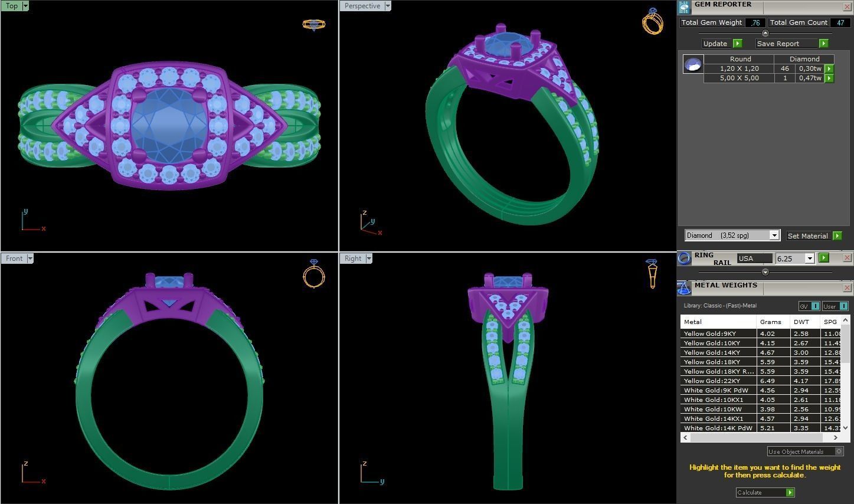Click the Top viewport label

(12, 6)
